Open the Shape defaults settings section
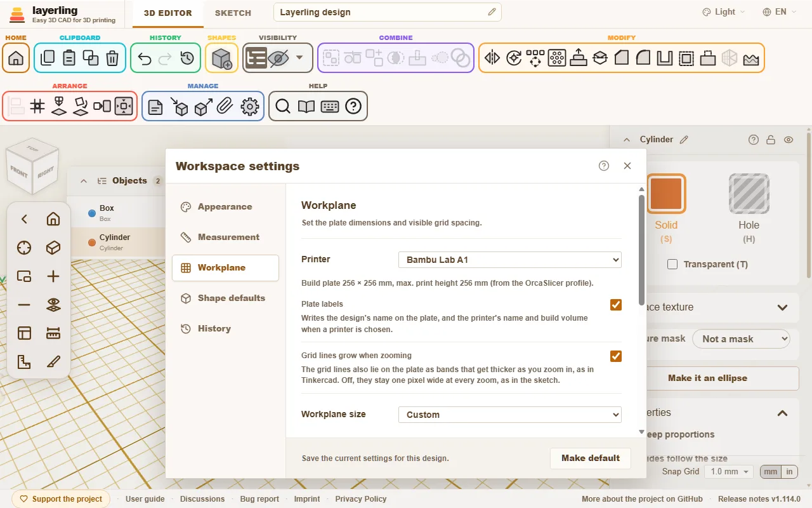812x508 pixels. point(225,298)
